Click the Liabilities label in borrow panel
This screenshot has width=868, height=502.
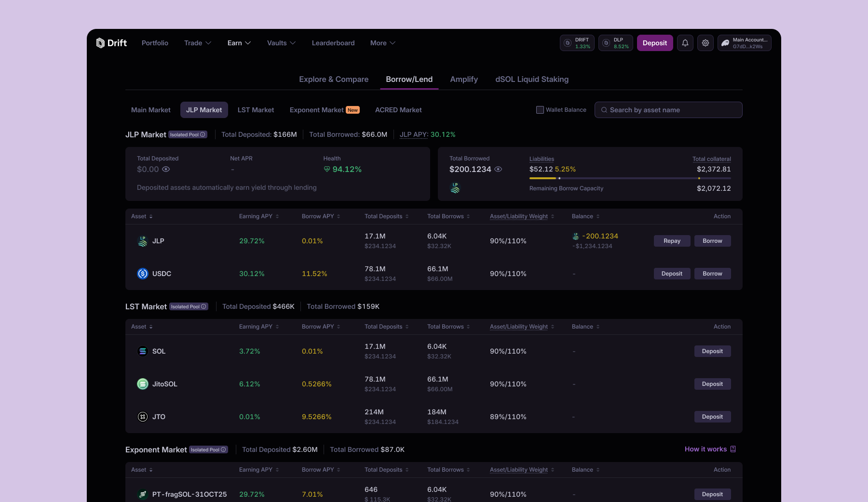tap(542, 159)
